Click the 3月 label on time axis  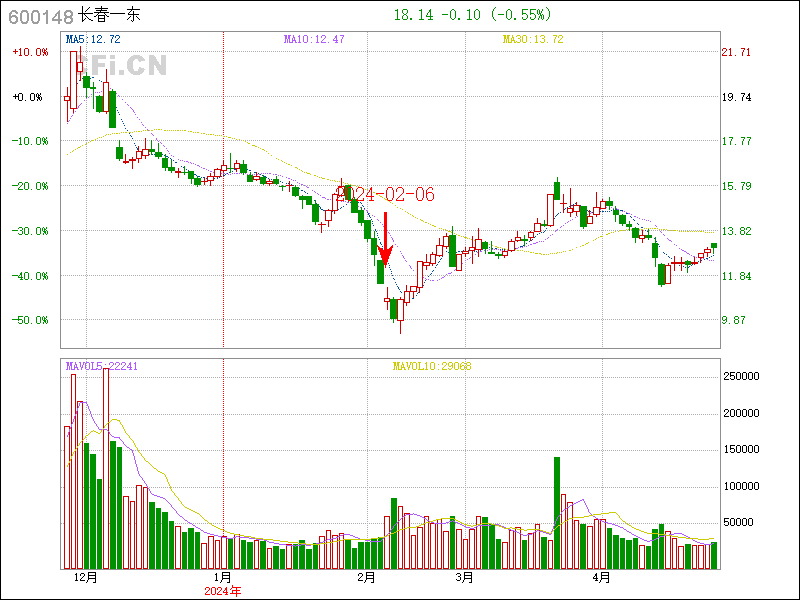click(462, 577)
